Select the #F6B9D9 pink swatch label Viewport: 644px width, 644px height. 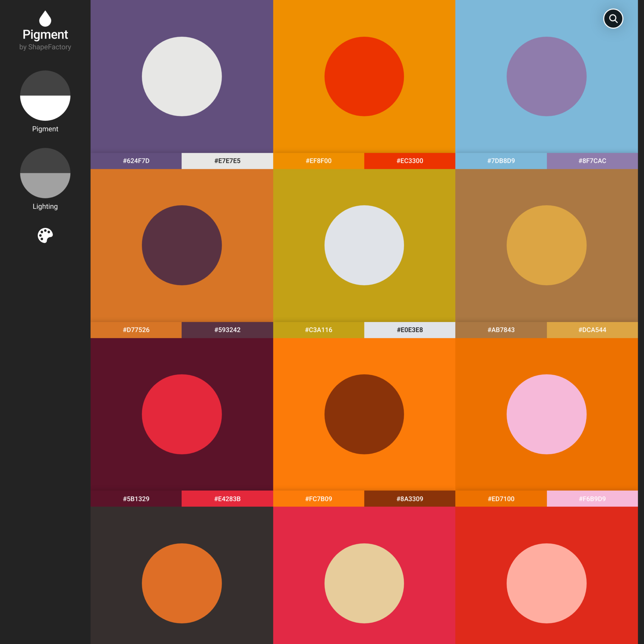click(x=592, y=499)
